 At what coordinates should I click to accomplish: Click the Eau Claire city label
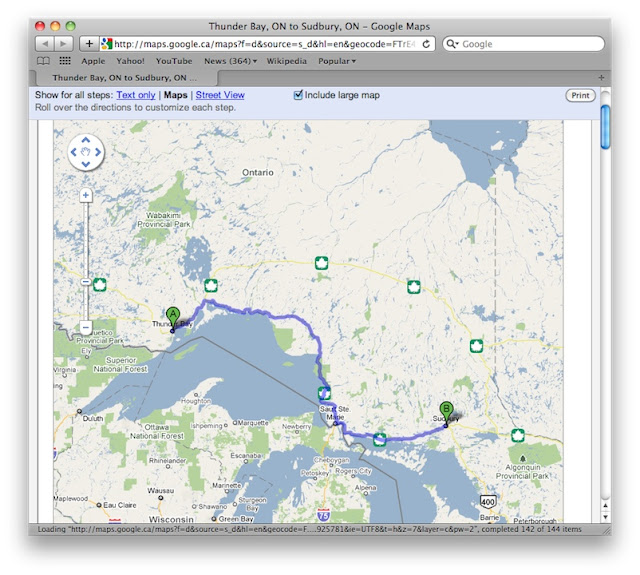tap(120, 505)
